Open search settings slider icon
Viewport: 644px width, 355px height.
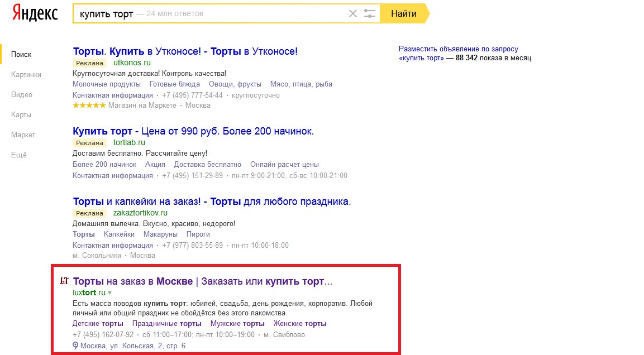click(x=370, y=13)
